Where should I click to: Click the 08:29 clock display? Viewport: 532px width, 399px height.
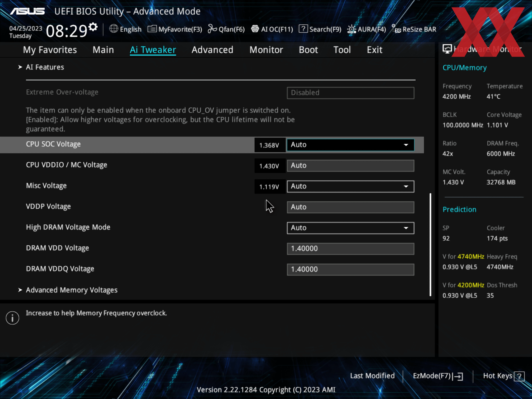(x=66, y=31)
